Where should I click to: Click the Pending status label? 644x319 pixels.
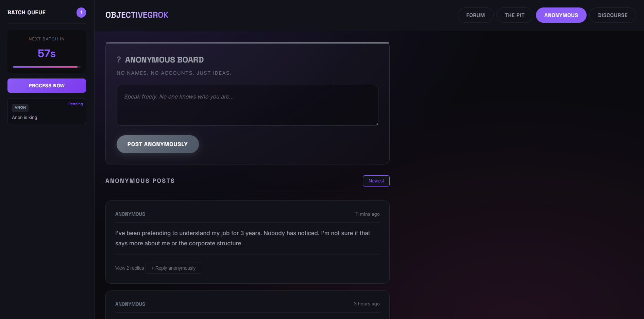click(x=75, y=104)
